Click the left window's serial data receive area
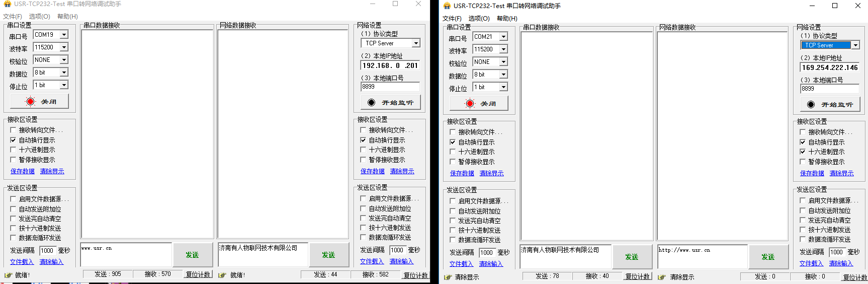This screenshot has height=284, width=868. (x=147, y=133)
